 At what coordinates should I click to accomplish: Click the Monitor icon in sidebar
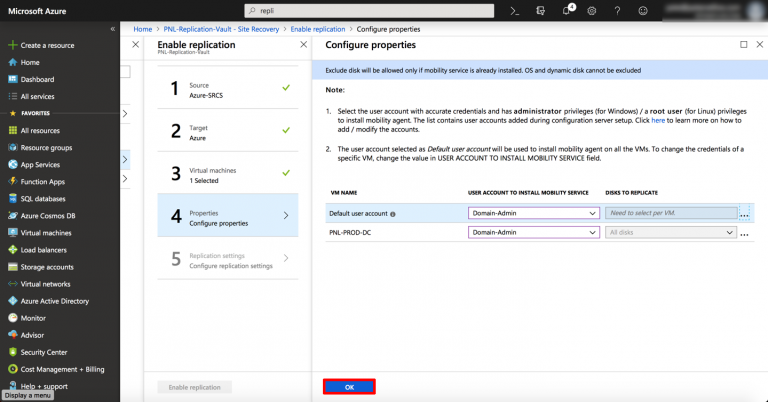(13, 318)
